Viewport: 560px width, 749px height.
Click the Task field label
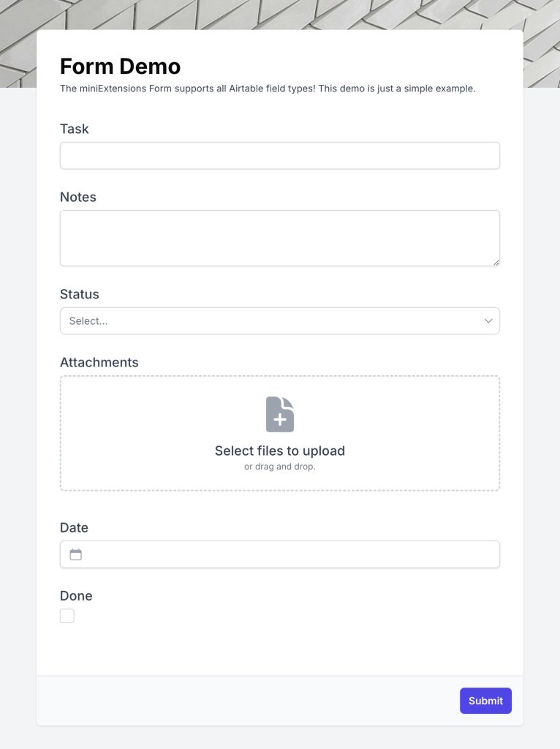[x=74, y=129]
